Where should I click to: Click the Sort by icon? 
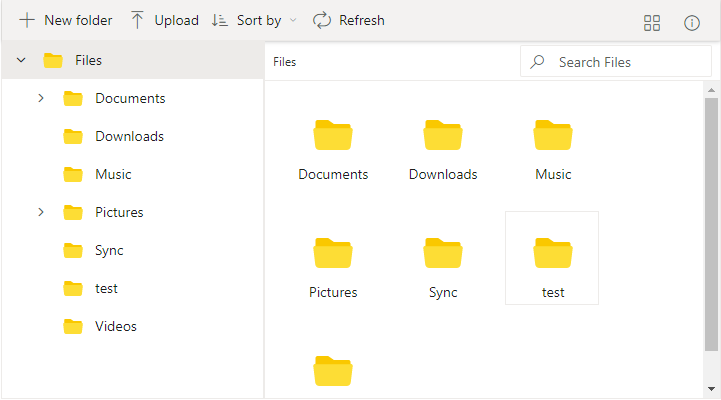pos(219,20)
